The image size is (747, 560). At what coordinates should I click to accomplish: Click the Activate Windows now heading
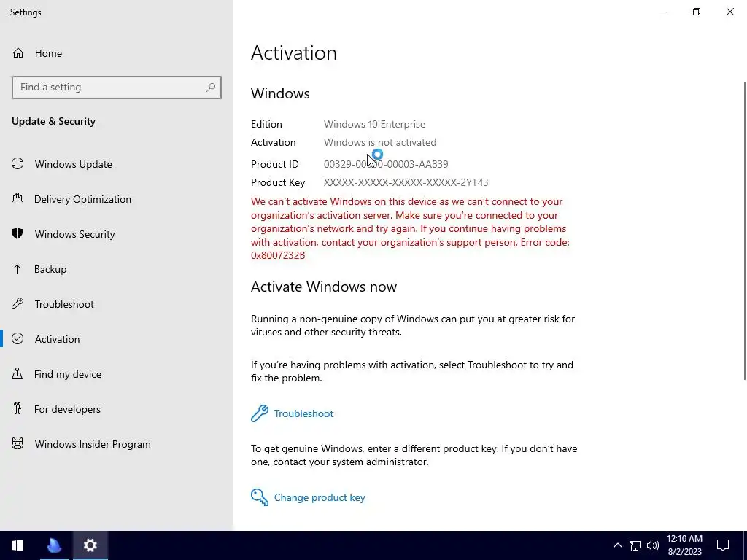pos(323,287)
